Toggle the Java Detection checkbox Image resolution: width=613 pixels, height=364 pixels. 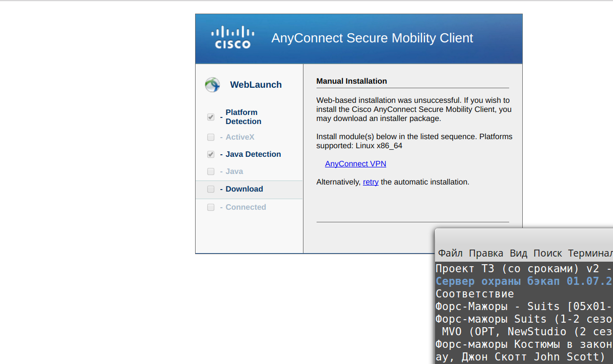[211, 154]
